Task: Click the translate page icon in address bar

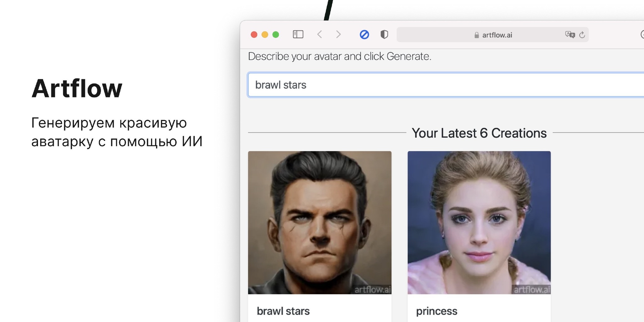Action: coord(570,35)
